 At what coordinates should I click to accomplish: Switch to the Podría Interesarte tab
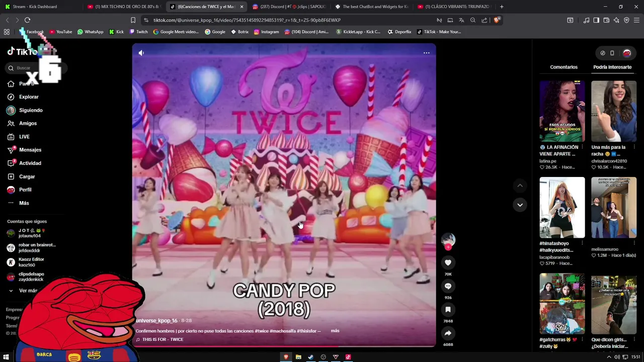pyautogui.click(x=612, y=67)
